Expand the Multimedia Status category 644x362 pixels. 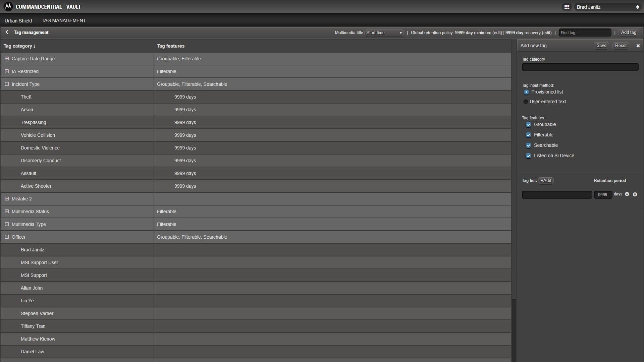(x=7, y=212)
